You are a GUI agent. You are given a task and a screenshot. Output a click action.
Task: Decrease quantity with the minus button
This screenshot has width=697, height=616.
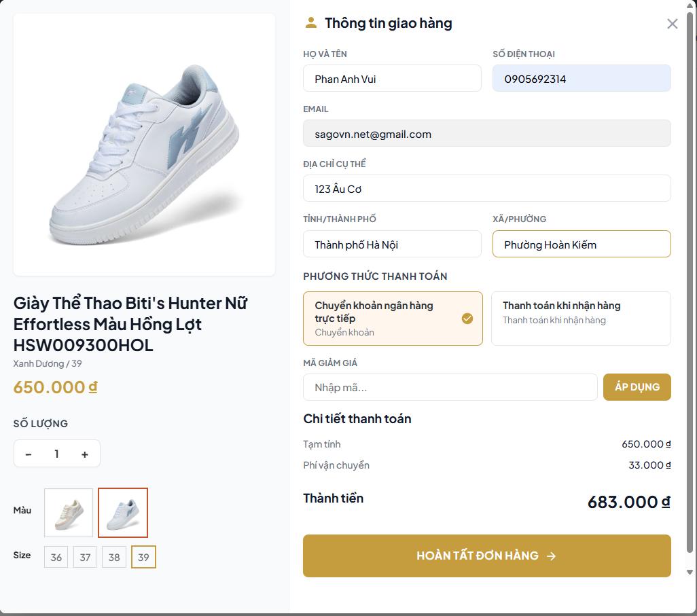pos(29,454)
